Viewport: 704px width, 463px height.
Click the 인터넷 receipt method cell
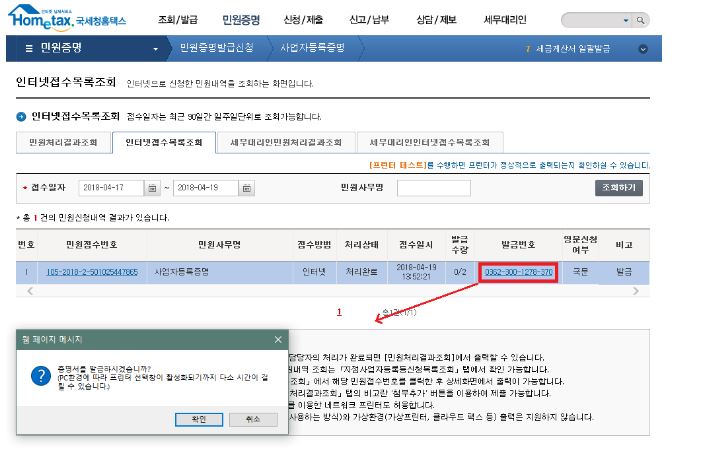[314, 272]
